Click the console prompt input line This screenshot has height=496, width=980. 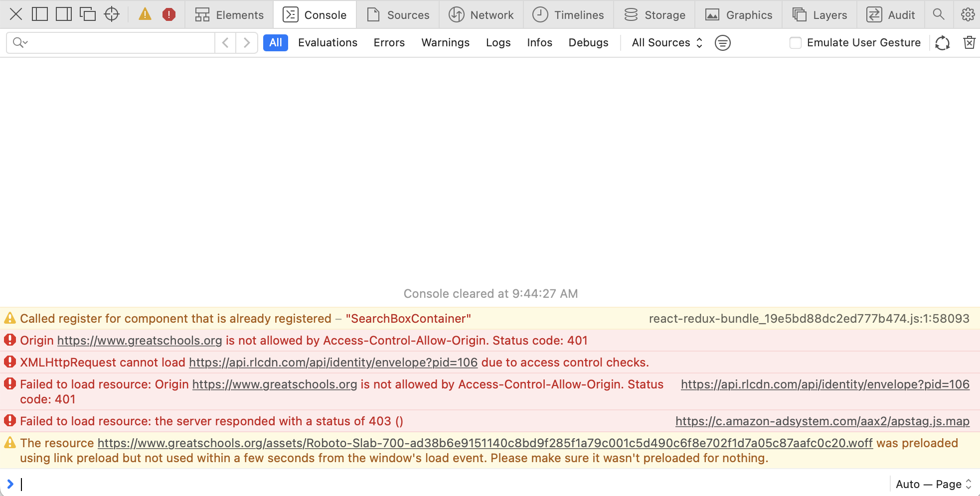pyautogui.click(x=454, y=484)
